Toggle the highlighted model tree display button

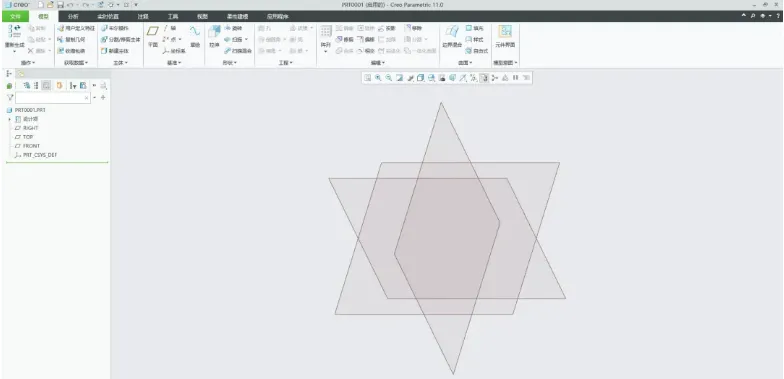click(x=46, y=86)
